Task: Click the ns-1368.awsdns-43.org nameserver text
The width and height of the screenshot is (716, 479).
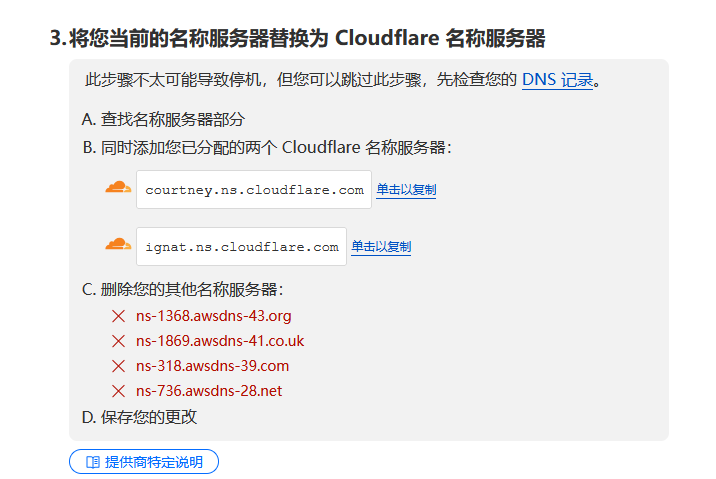Action: click(x=214, y=316)
